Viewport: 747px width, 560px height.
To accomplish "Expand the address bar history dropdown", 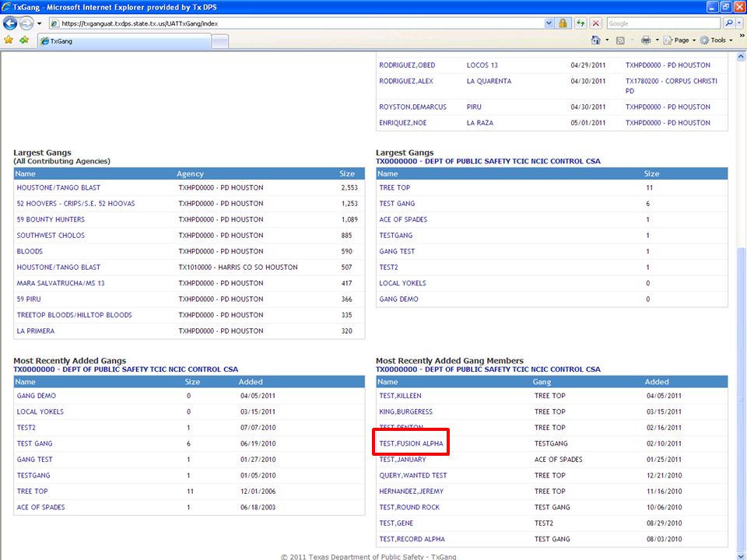I will [x=549, y=23].
